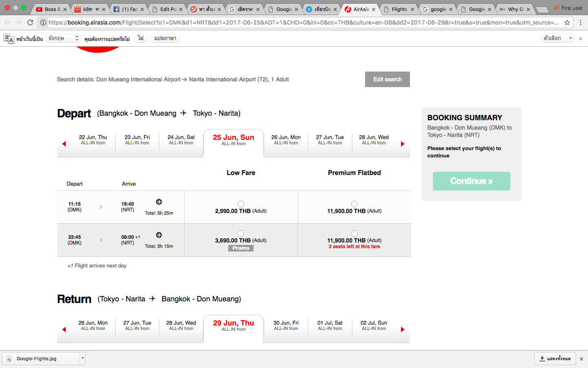Click the Google Translate icon in translate bar

click(9, 38)
